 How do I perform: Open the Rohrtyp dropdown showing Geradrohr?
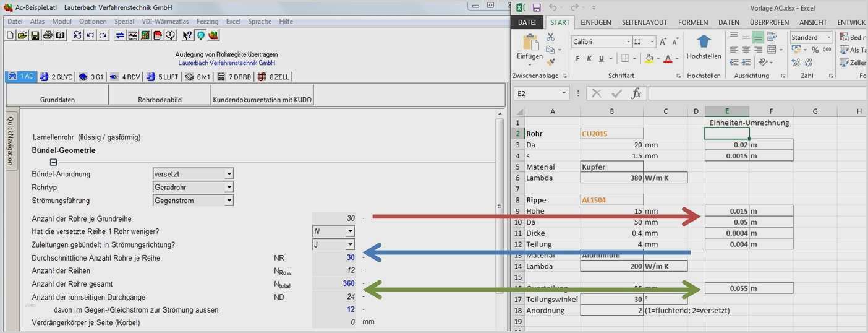pyautogui.click(x=229, y=187)
